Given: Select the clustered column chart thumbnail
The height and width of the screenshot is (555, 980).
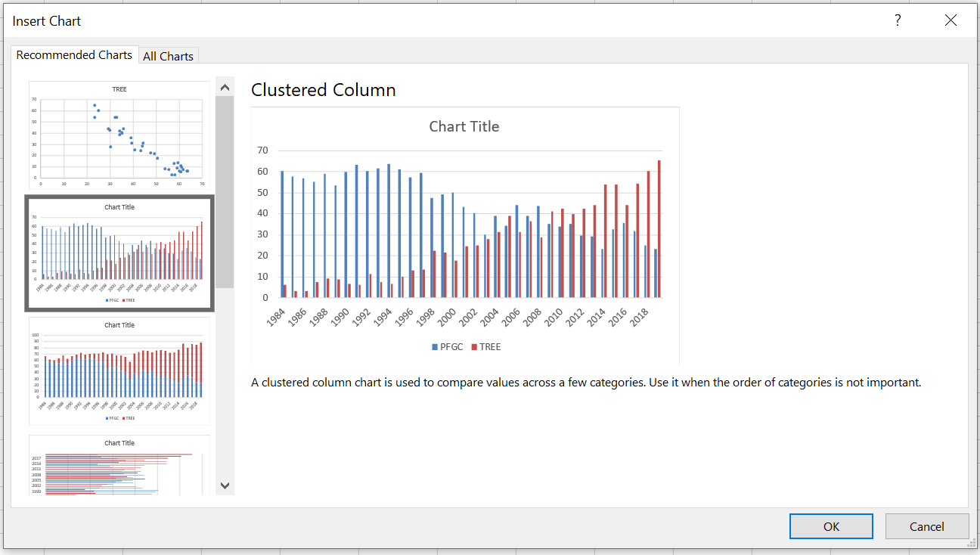Looking at the screenshot, I should [119, 253].
